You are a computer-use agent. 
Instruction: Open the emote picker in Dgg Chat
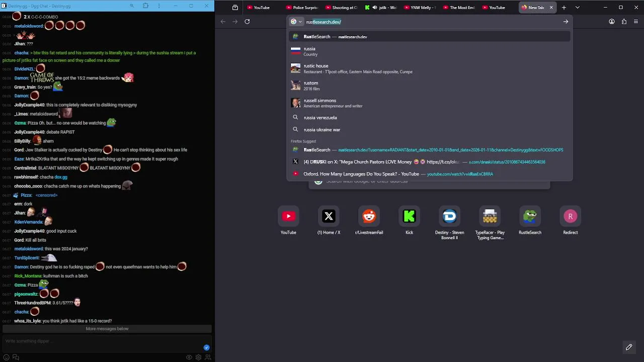(x=7, y=357)
